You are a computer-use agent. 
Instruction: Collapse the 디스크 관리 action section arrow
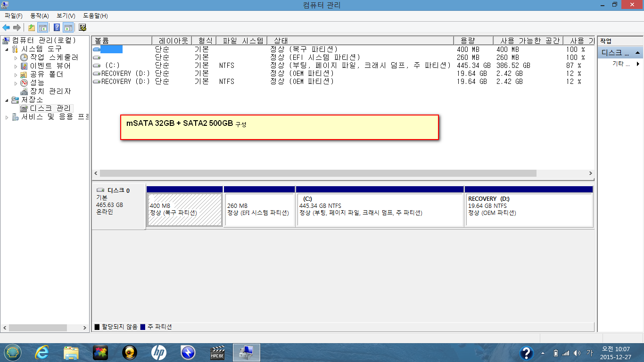637,52
